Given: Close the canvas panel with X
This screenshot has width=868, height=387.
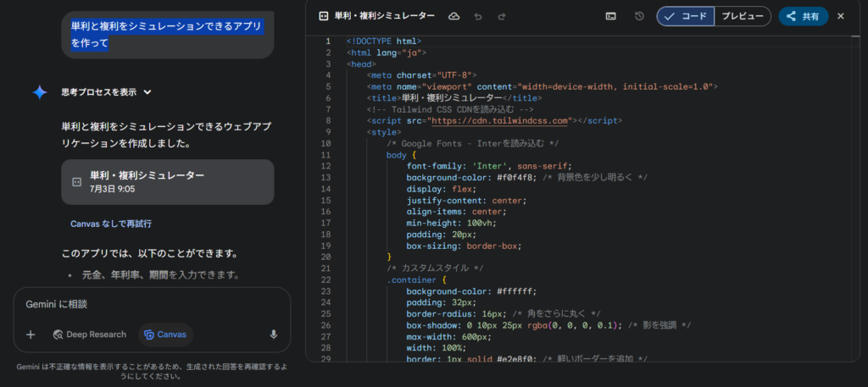Looking at the screenshot, I should coord(840,16).
